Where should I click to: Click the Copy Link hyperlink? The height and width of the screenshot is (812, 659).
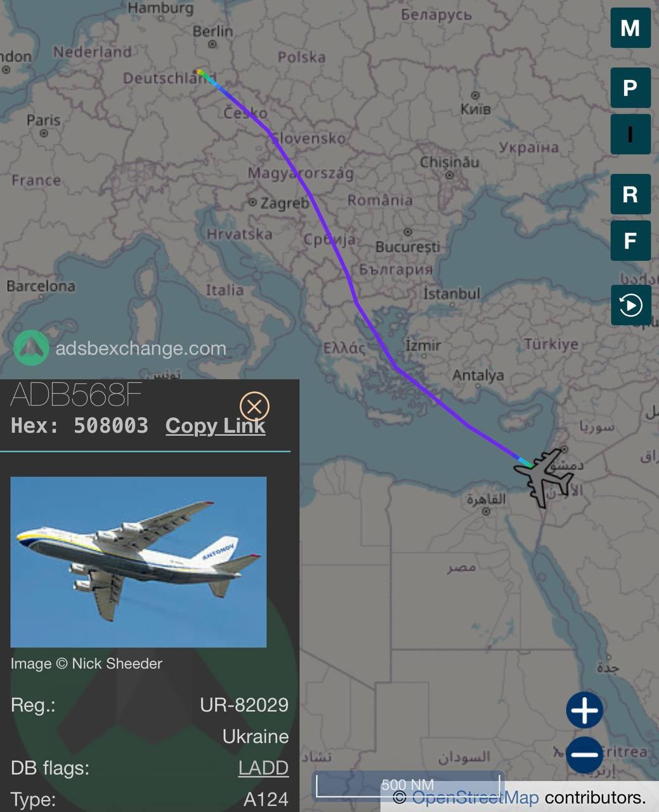215,426
